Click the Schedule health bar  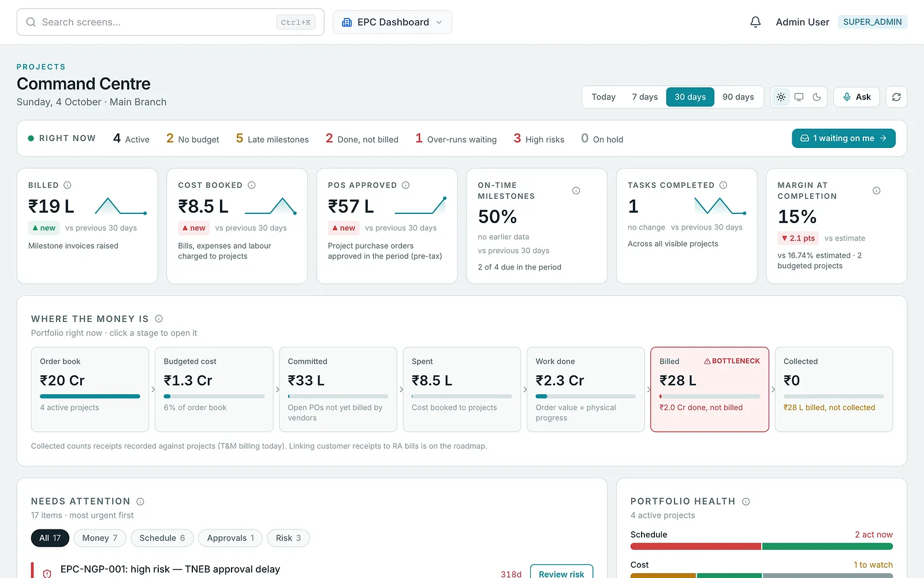pos(762,546)
